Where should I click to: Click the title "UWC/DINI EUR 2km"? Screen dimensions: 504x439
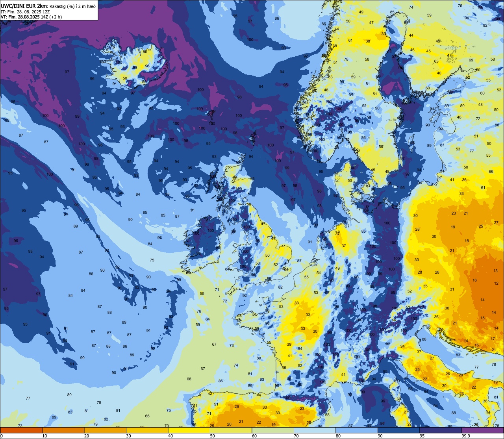[24, 6]
